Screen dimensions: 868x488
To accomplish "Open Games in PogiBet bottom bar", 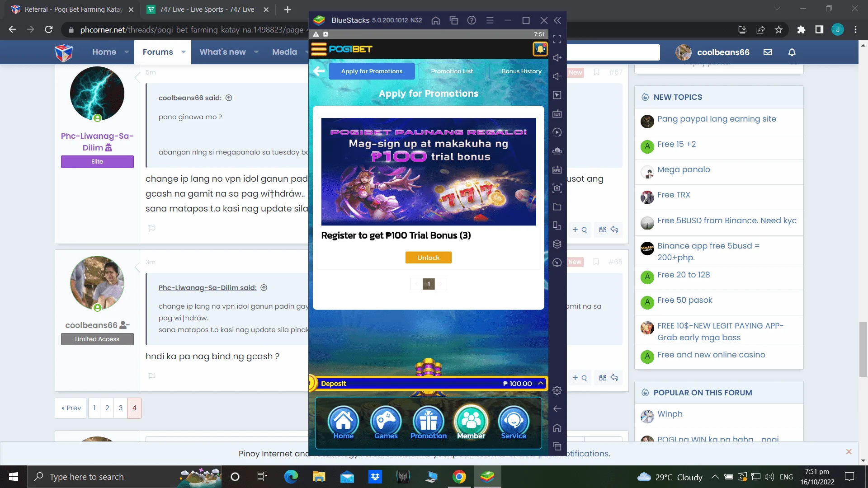I will point(386,423).
